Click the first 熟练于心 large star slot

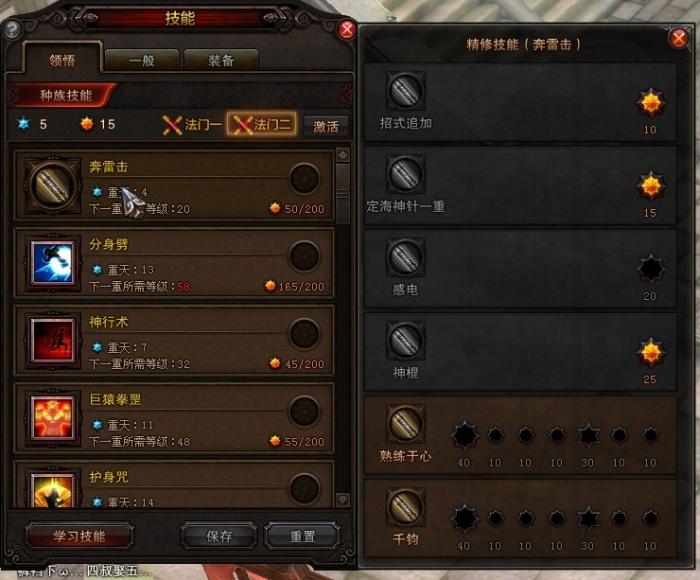click(464, 435)
